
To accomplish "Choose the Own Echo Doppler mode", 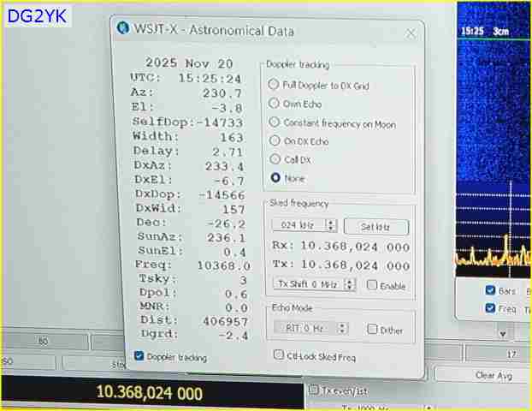I will 274,104.
